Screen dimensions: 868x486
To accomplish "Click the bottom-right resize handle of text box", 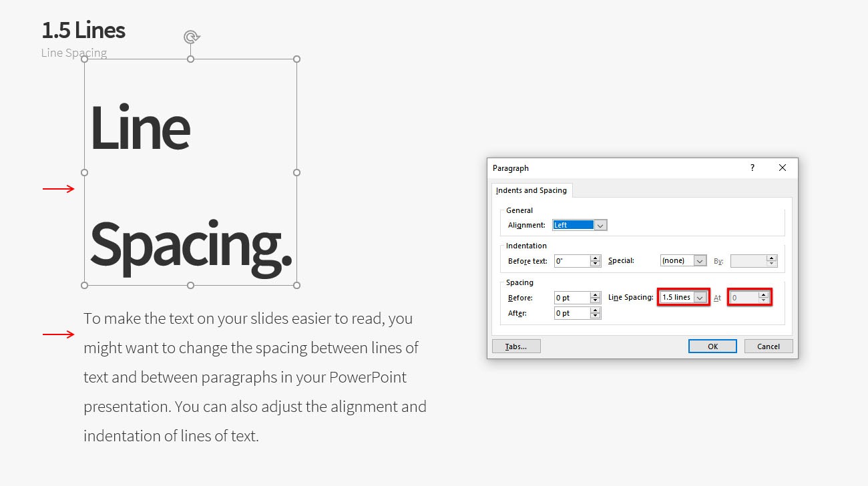I will (297, 286).
